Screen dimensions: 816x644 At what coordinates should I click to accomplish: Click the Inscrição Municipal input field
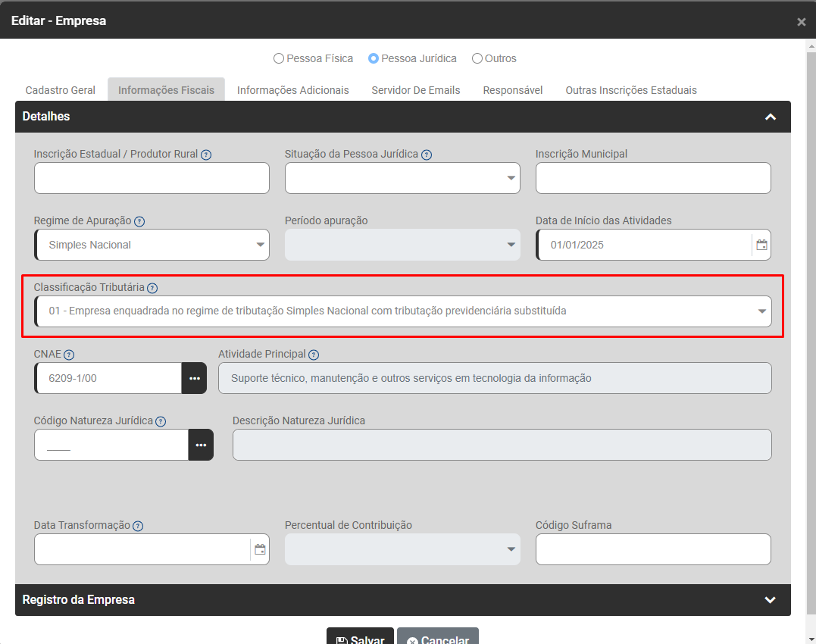(x=653, y=178)
